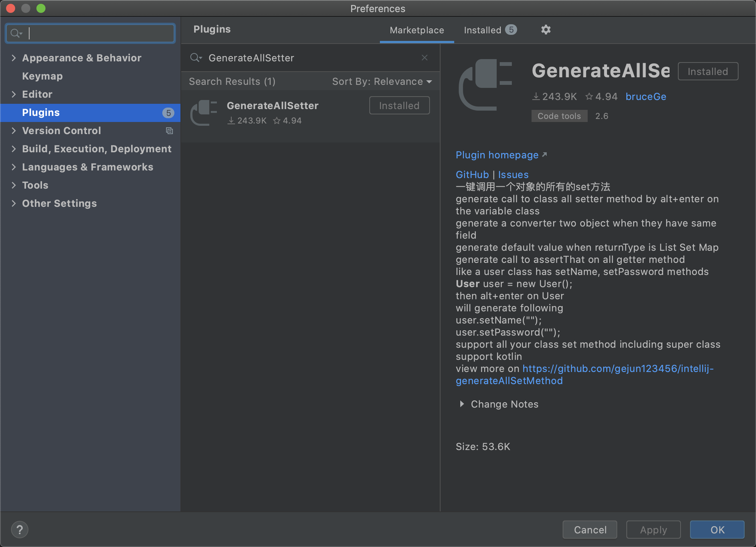Viewport: 756px width, 547px height.
Task: Click the download count icon in details
Action: click(536, 97)
